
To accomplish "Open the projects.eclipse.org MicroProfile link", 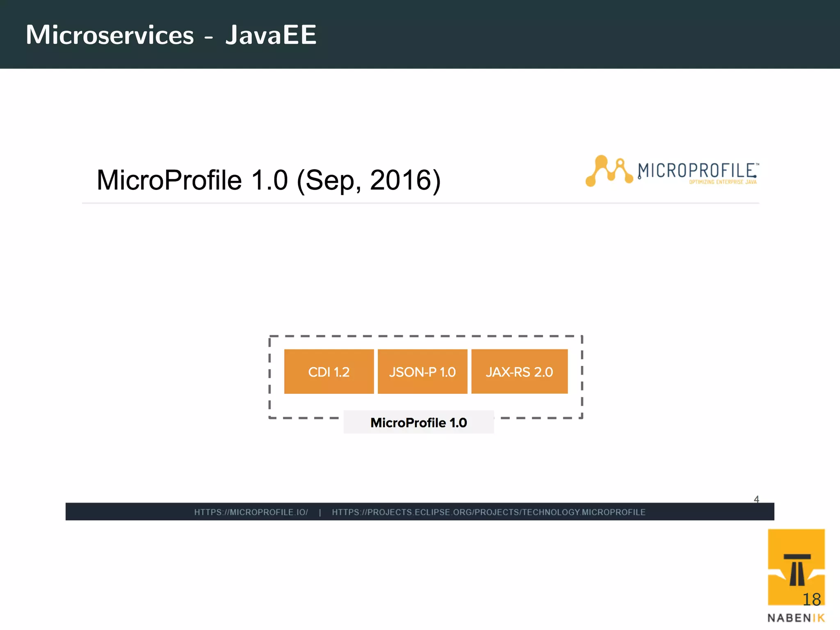I will coord(488,512).
